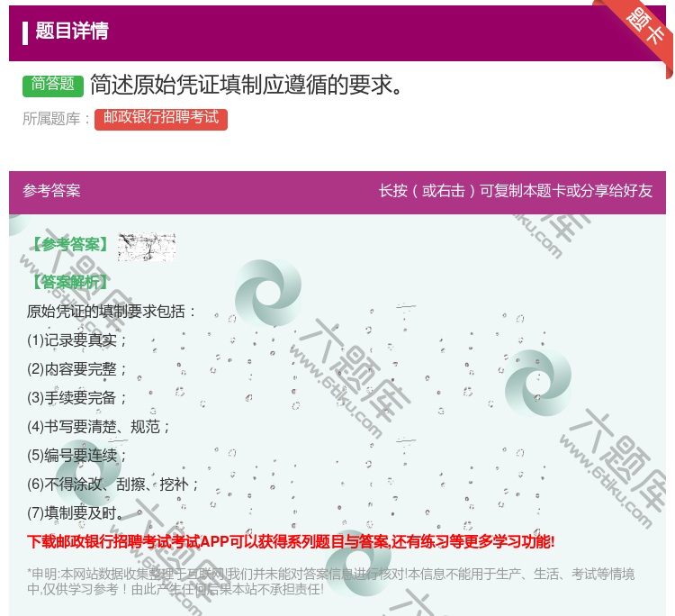Viewport: 675px width, 616px height.
Task: Open the 邮政银行招聘考试 question bank link
Action: [x=161, y=119]
